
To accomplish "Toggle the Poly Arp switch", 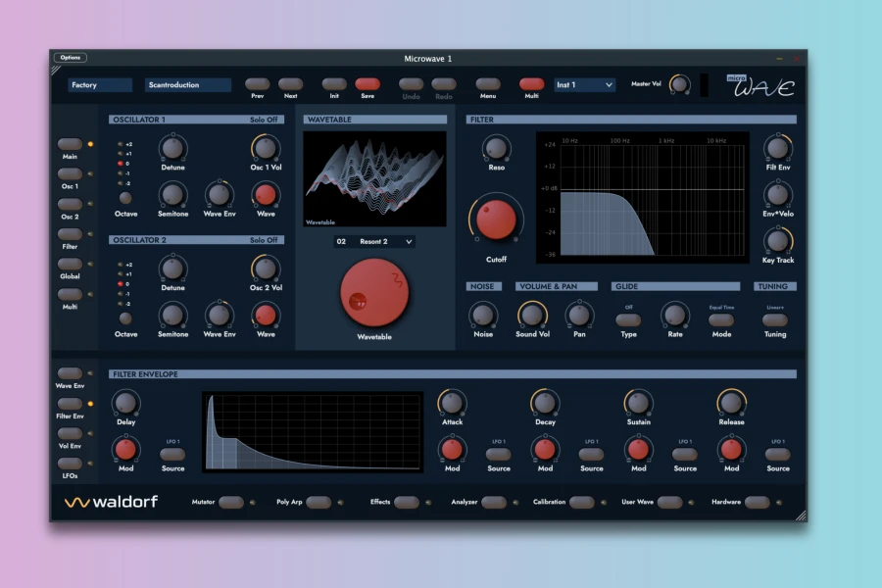I will click(318, 502).
